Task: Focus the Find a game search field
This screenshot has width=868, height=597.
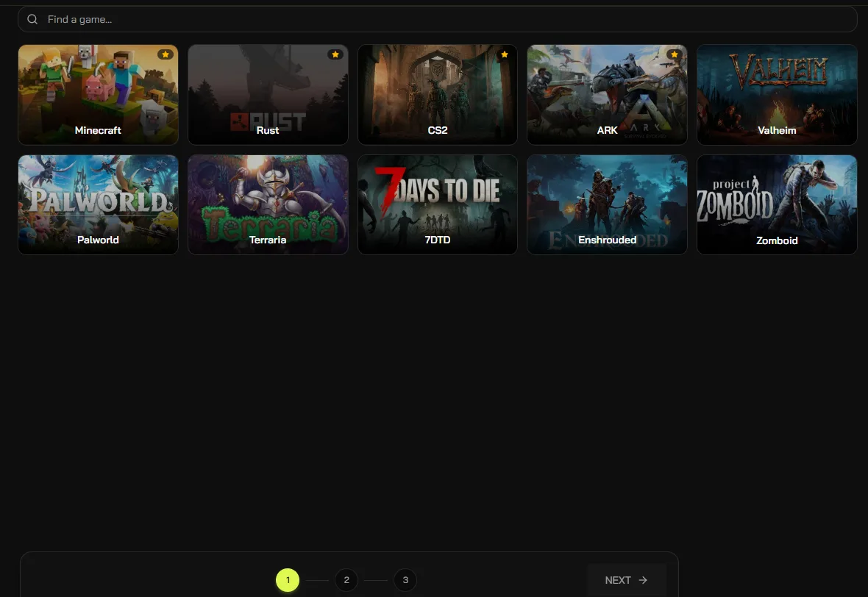Action: [438, 19]
